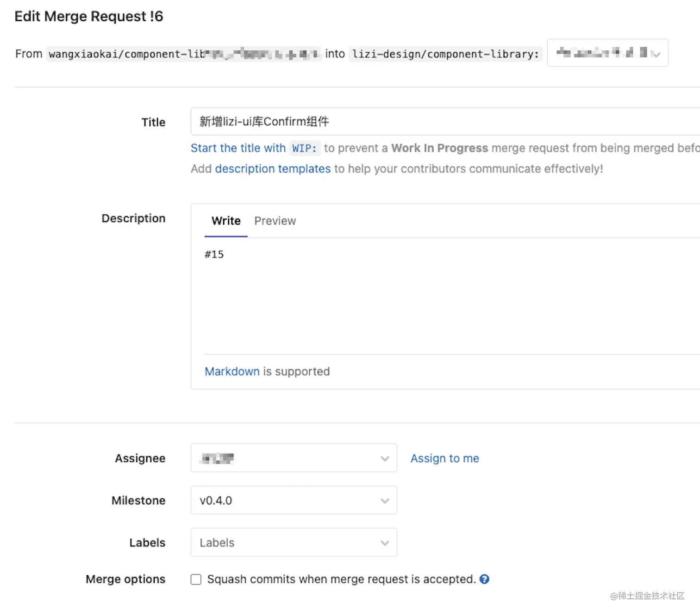The width and height of the screenshot is (700, 616).
Task: Select the Write tab
Action: tap(226, 221)
